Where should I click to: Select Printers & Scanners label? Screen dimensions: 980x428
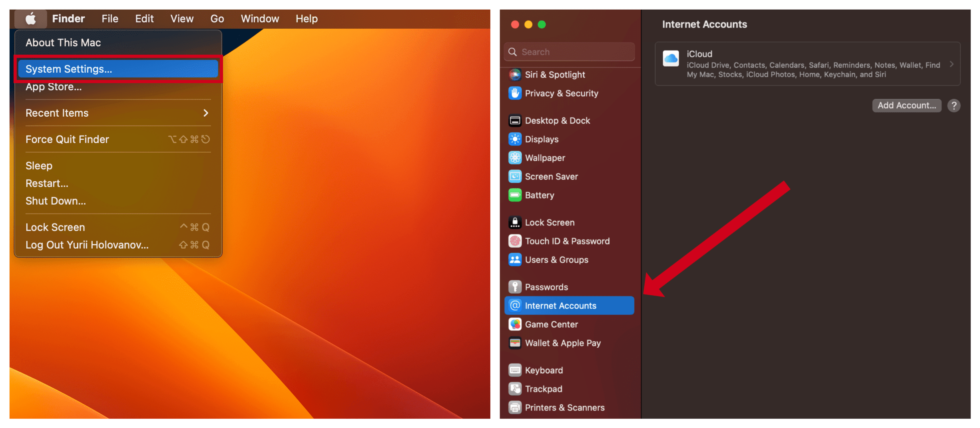[x=564, y=408]
